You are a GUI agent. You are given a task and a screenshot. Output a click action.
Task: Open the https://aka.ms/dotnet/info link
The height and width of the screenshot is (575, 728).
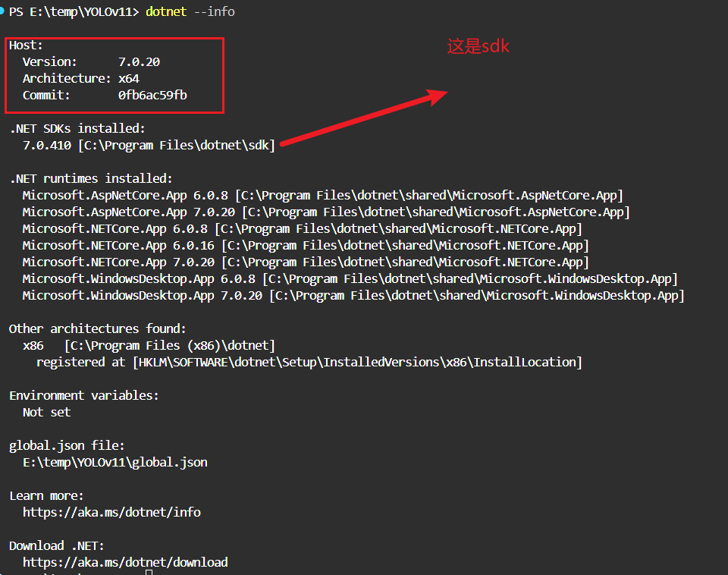111,513
